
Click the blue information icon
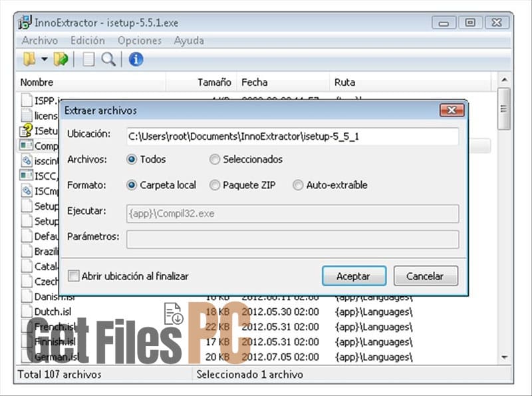coord(136,59)
